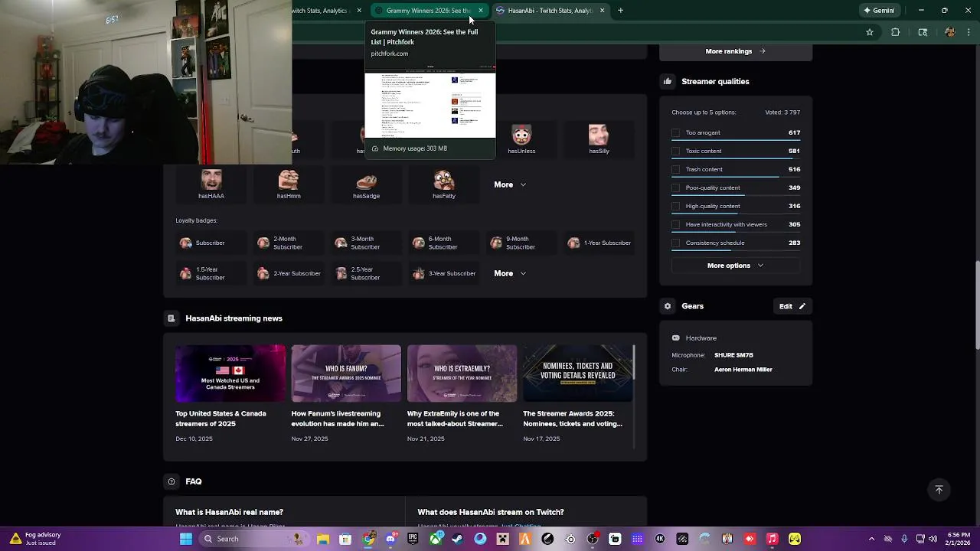Image resolution: width=980 pixels, height=551 pixels.
Task: Check the Toxic content option
Action: tap(676, 151)
